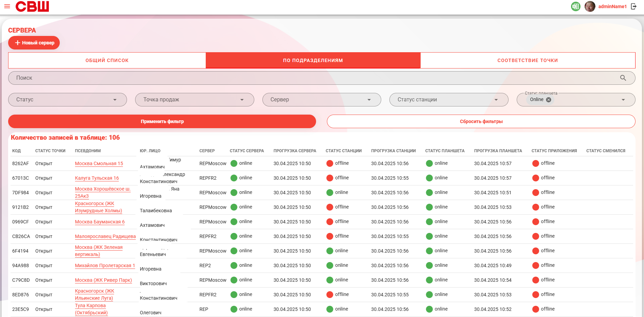Click the search magnifier icon

623,78
